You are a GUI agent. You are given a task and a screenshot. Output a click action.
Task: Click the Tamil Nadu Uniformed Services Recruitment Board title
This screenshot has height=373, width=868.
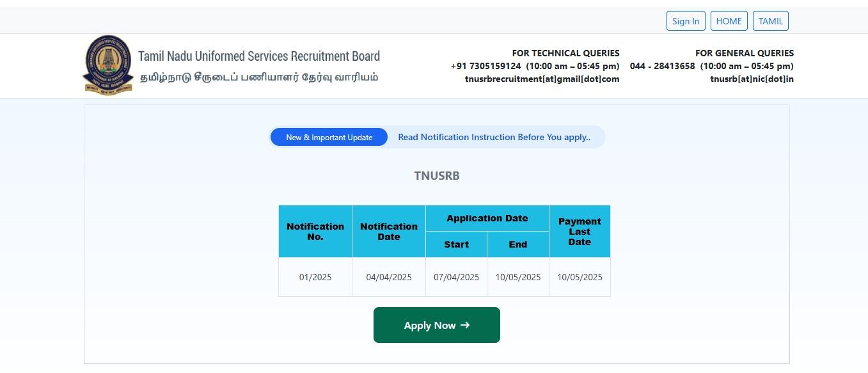pyautogui.click(x=259, y=56)
